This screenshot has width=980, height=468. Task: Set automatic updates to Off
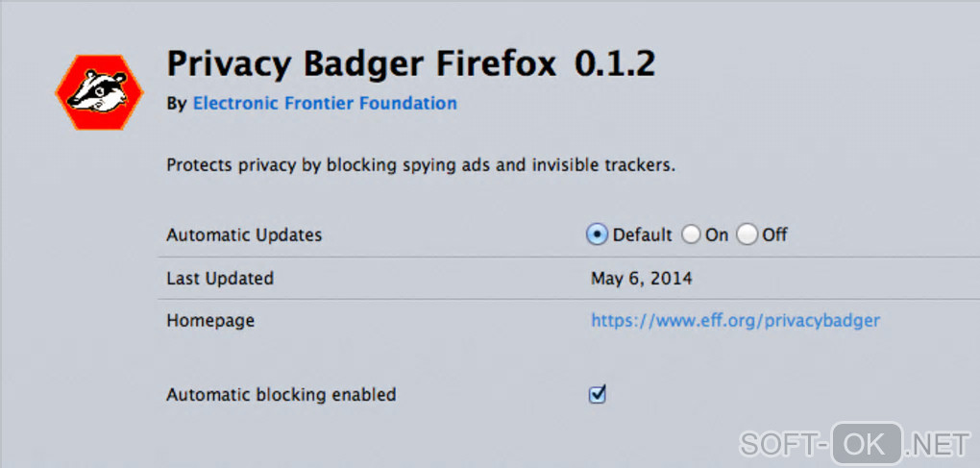tap(747, 234)
